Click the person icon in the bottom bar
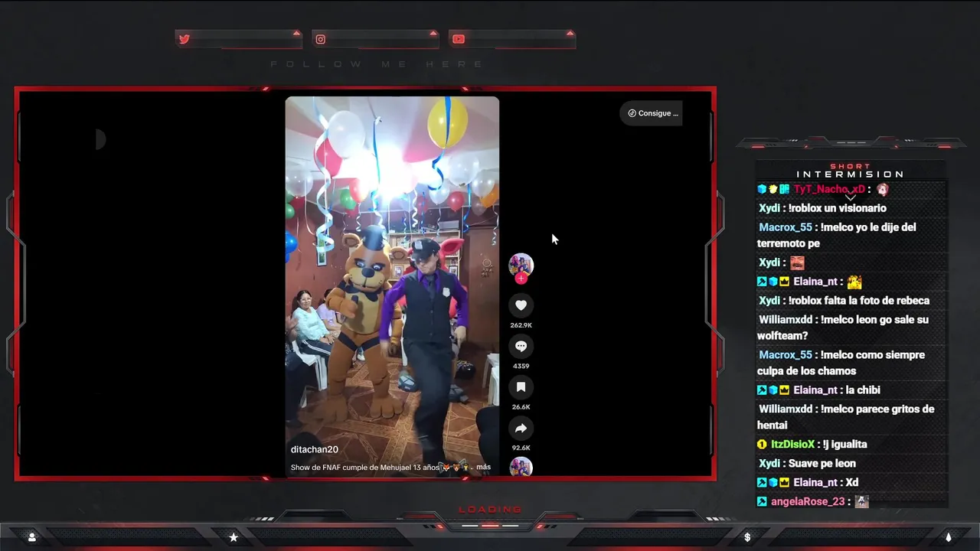The height and width of the screenshot is (551, 980). (x=31, y=537)
